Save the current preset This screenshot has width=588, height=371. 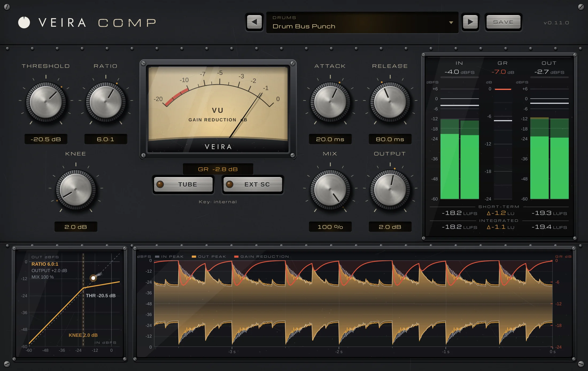tap(503, 22)
